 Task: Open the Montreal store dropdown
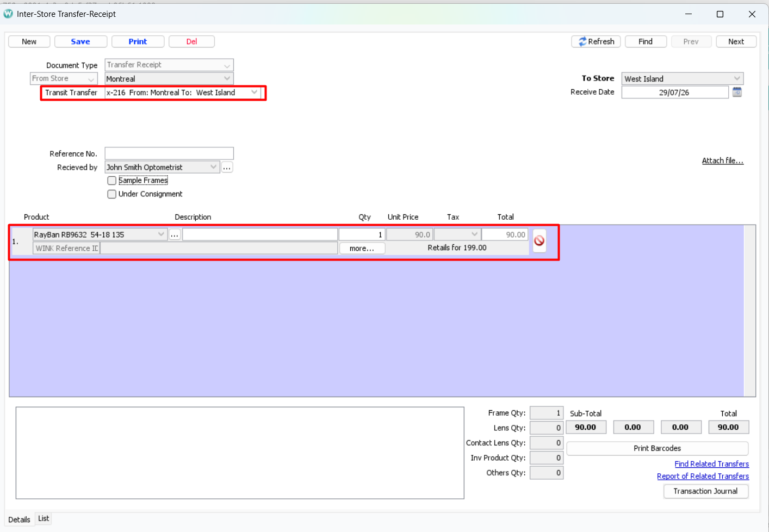pos(169,79)
